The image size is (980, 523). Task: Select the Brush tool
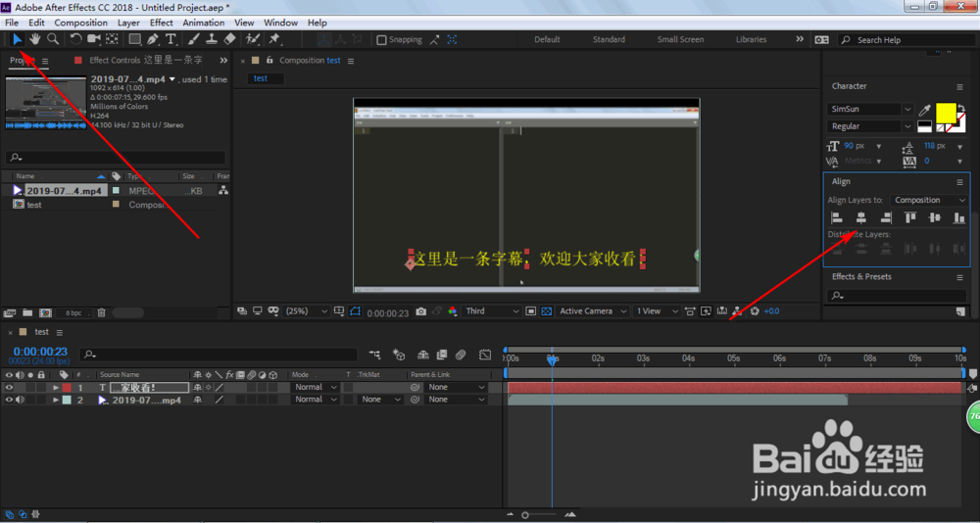[x=194, y=39]
